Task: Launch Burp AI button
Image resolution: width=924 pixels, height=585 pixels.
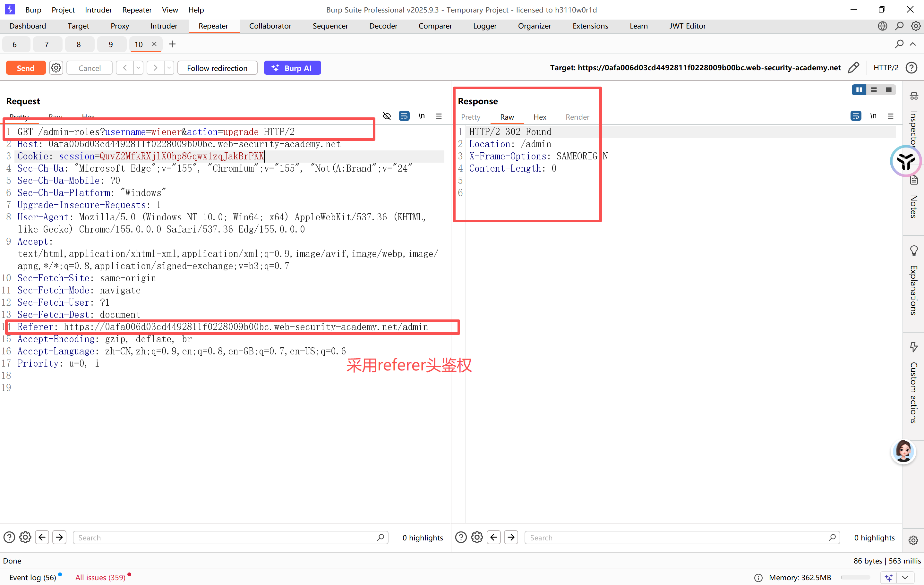Action: [292, 68]
